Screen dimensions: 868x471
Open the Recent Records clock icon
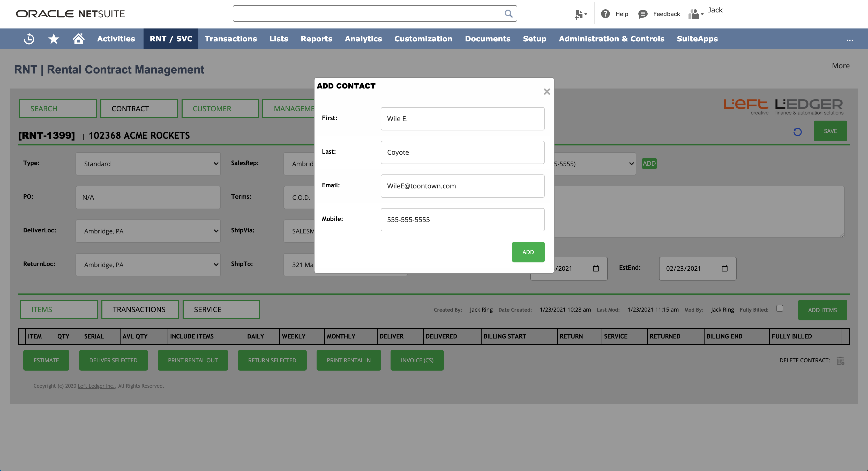[x=29, y=39]
